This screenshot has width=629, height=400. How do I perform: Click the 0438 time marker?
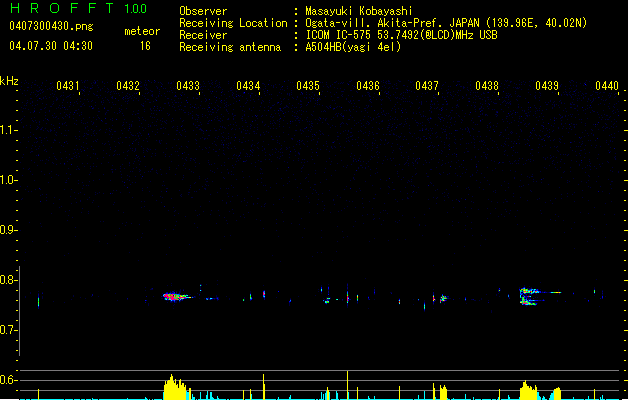pos(487,85)
